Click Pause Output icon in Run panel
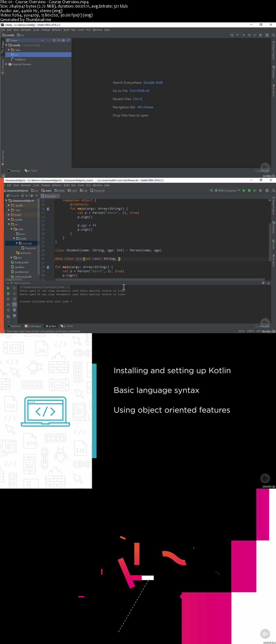Viewport: 276px width, 644px height. point(8,299)
